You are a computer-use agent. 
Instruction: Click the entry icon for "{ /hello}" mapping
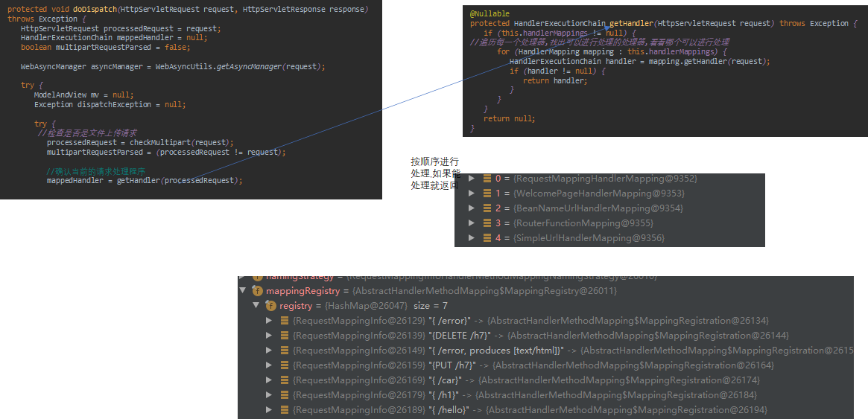click(x=285, y=410)
